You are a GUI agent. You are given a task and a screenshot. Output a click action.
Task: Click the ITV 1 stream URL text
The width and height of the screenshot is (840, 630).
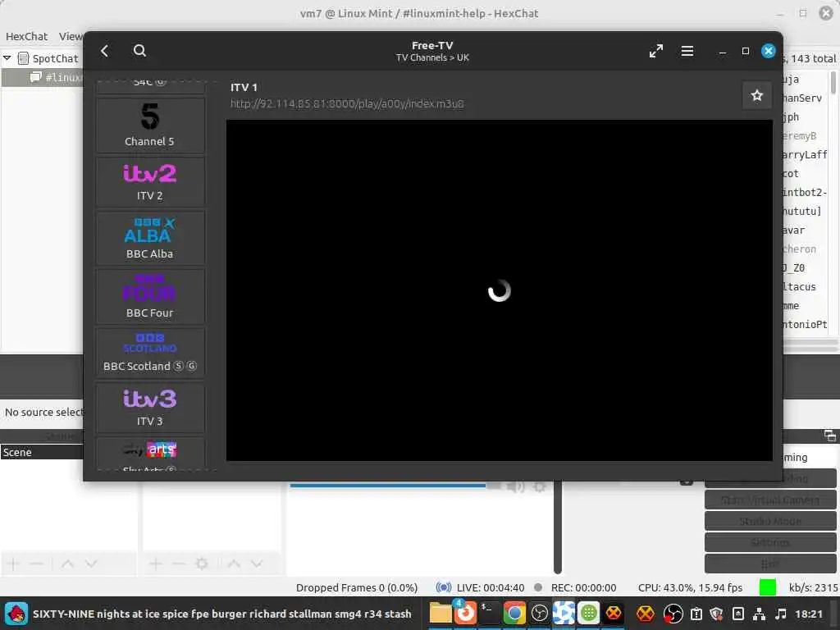click(347, 104)
